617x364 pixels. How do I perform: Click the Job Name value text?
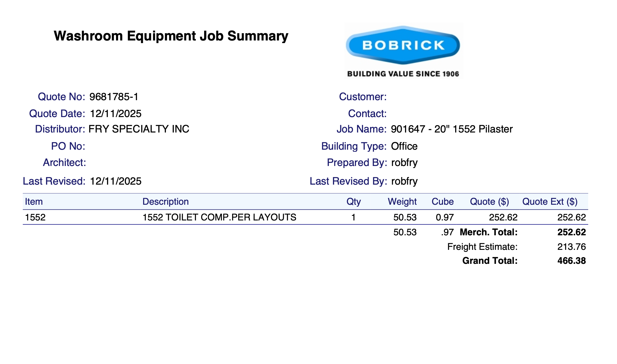pos(451,129)
